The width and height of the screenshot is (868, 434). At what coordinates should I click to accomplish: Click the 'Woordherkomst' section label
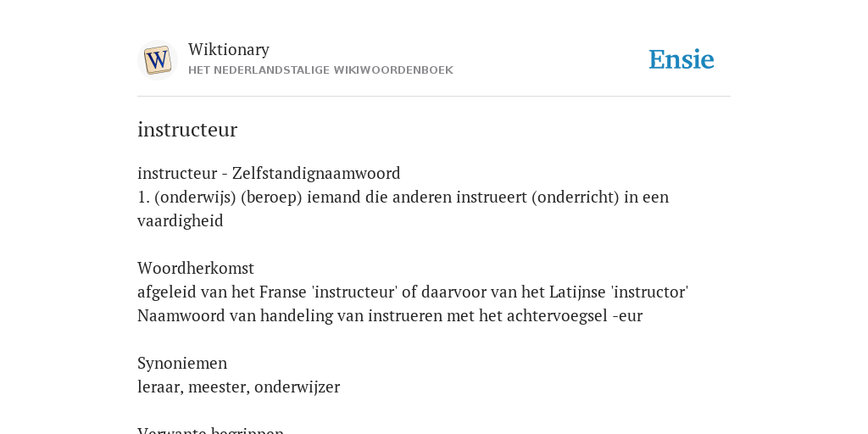pos(196,269)
